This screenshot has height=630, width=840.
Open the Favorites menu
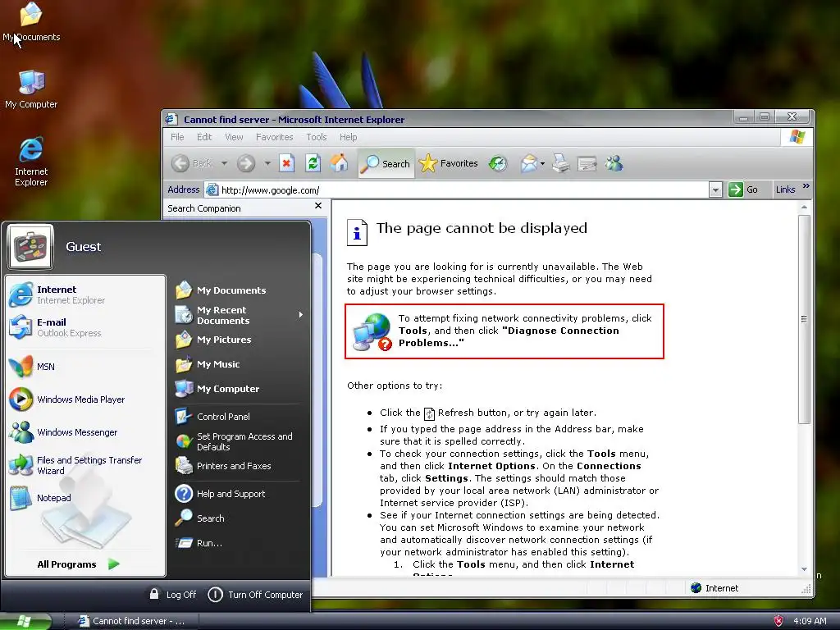pyautogui.click(x=274, y=137)
